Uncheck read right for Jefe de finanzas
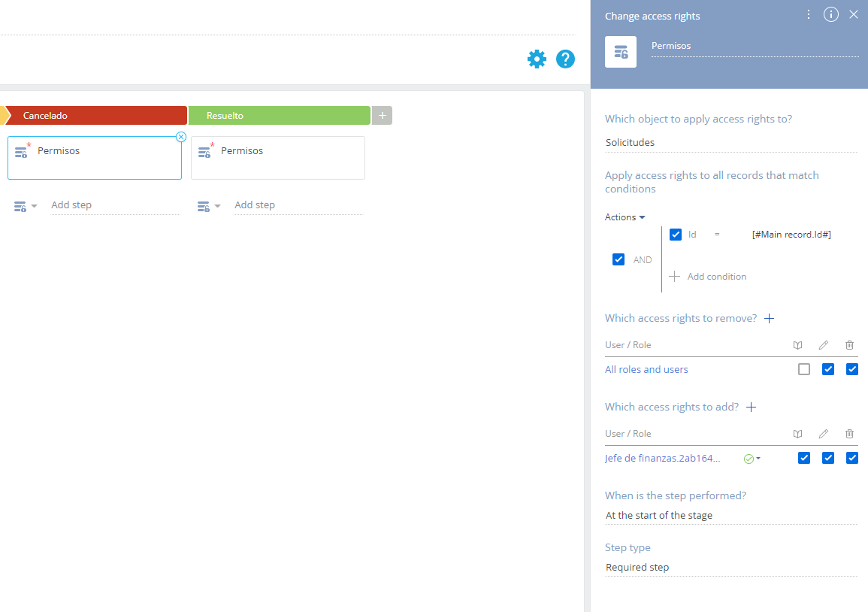868x612 pixels. point(804,458)
